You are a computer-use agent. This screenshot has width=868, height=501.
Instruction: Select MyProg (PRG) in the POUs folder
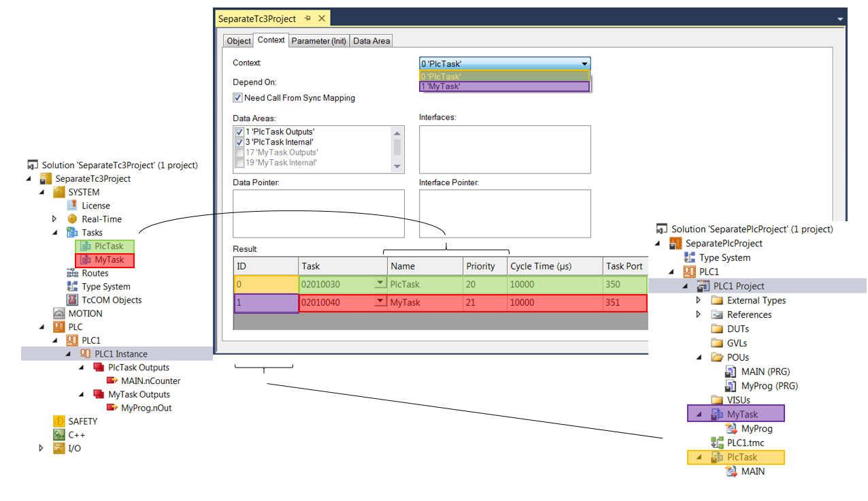769,386
